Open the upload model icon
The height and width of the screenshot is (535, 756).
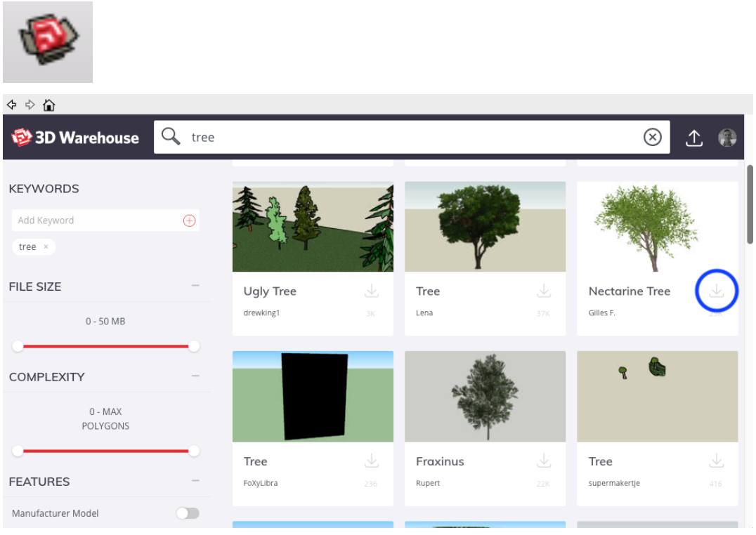click(x=693, y=138)
